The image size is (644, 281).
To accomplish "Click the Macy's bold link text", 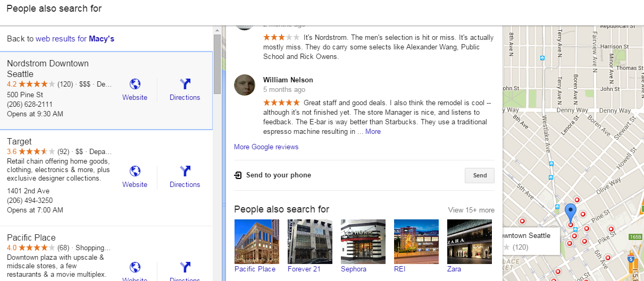I will click(x=102, y=39).
